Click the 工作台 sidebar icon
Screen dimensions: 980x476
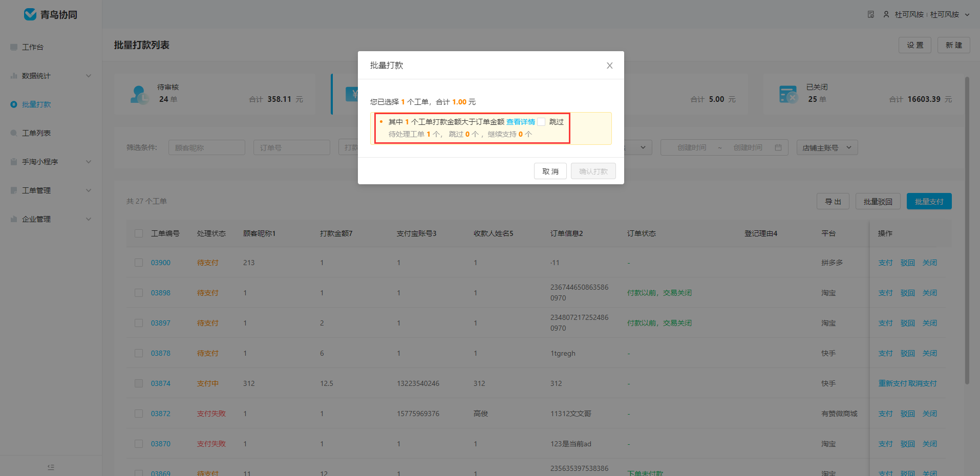pyautogui.click(x=14, y=47)
